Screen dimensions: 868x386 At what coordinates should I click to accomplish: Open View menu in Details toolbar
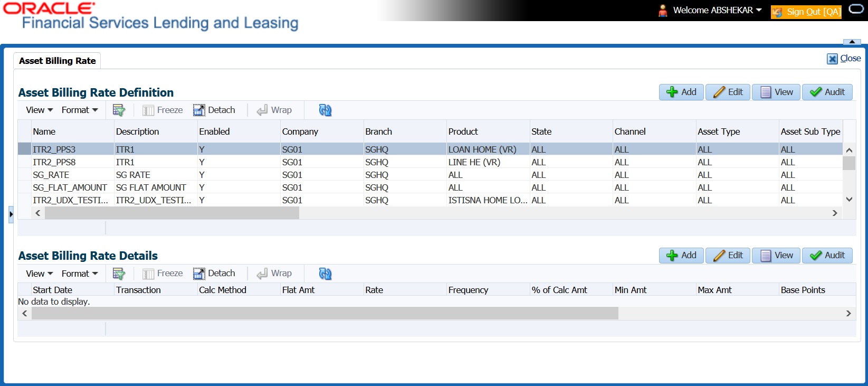40,274
